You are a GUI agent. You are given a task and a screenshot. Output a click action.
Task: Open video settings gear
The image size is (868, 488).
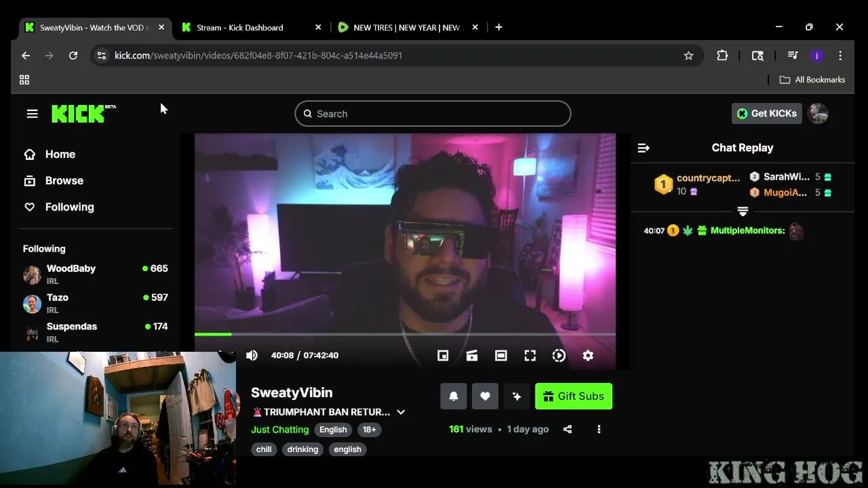coord(588,355)
